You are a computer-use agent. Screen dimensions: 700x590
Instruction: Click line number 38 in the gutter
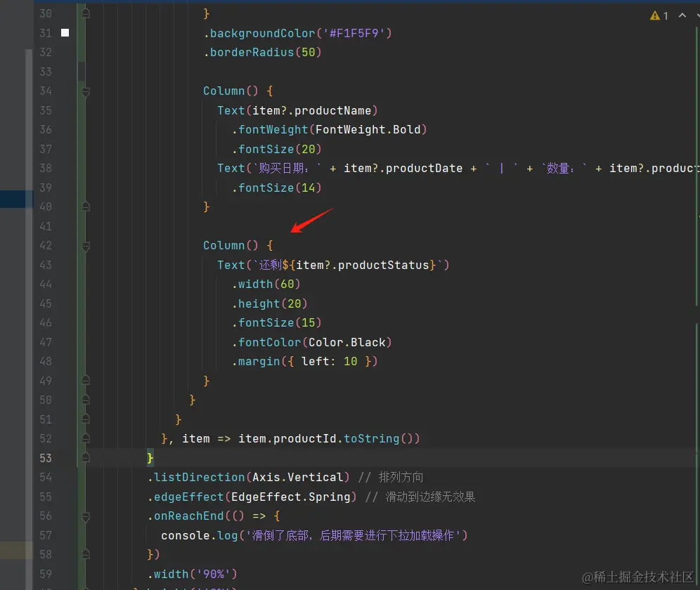[x=46, y=169]
